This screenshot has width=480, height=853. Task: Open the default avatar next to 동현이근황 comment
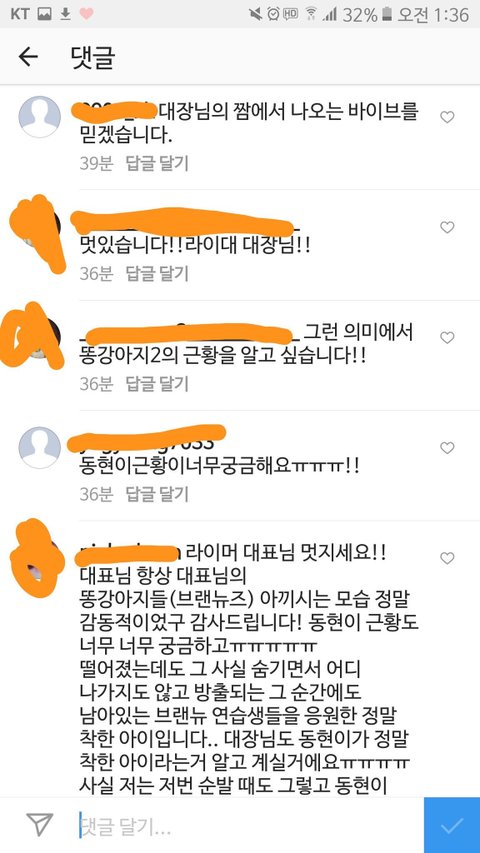tap(40, 448)
